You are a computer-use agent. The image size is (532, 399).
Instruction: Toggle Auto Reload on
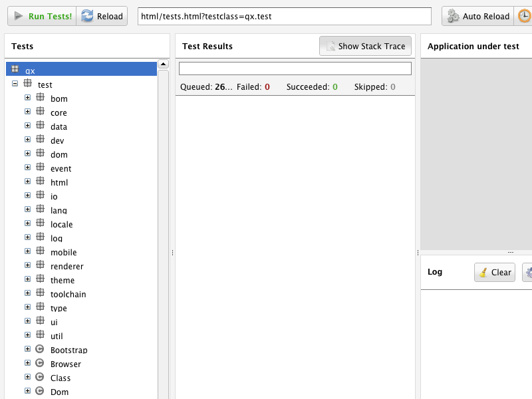[x=477, y=16]
